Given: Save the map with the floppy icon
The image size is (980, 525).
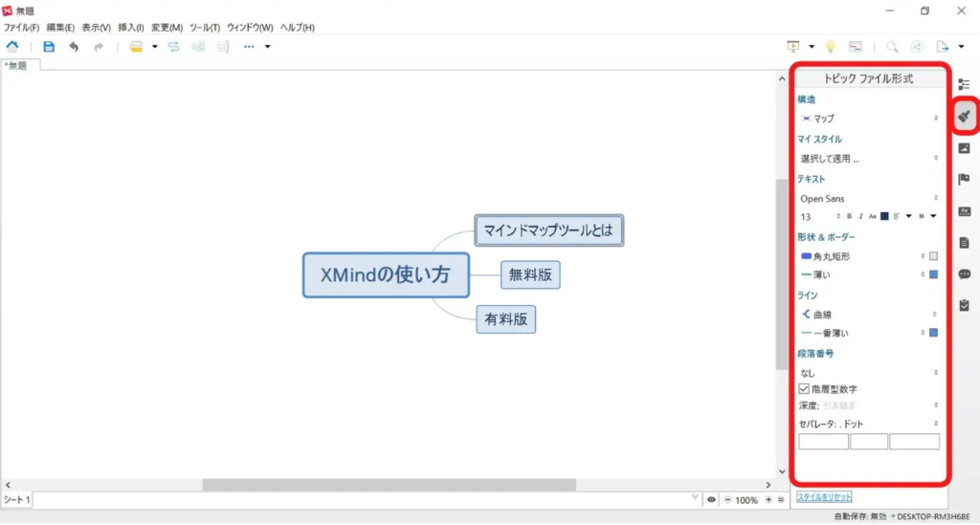Looking at the screenshot, I should (49, 47).
